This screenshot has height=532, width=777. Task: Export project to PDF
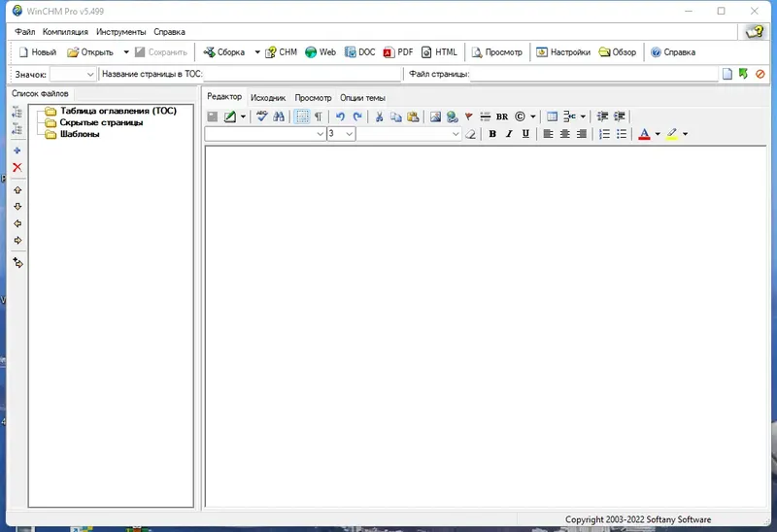[x=398, y=52]
